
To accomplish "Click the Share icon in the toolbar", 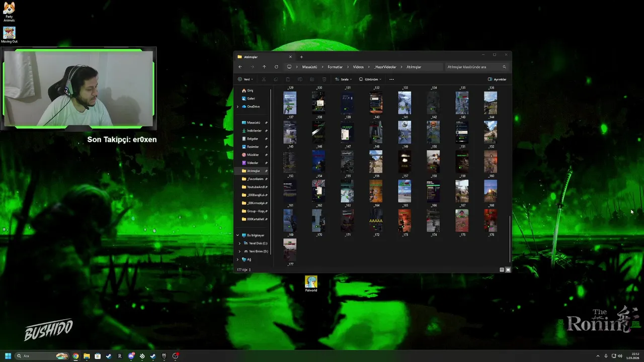I will (x=312, y=79).
